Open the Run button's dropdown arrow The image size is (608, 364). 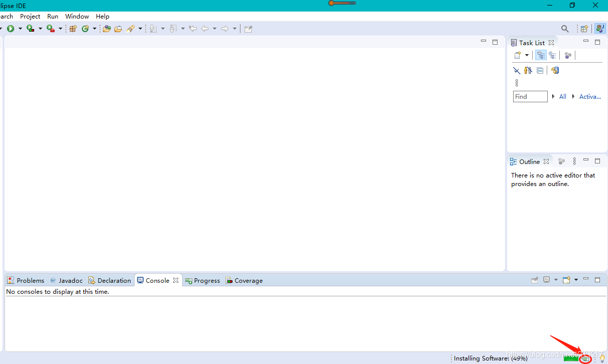pos(20,29)
